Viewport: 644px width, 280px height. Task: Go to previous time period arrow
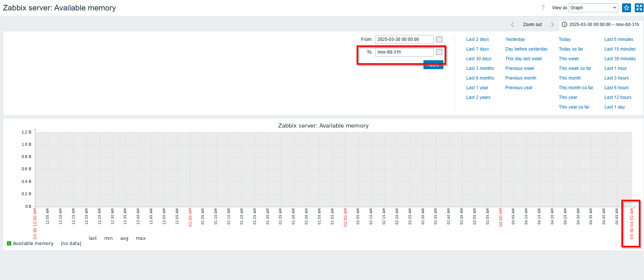[513, 25]
